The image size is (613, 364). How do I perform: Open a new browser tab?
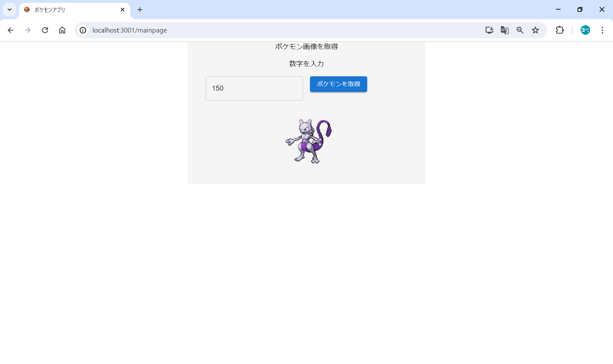tap(140, 10)
